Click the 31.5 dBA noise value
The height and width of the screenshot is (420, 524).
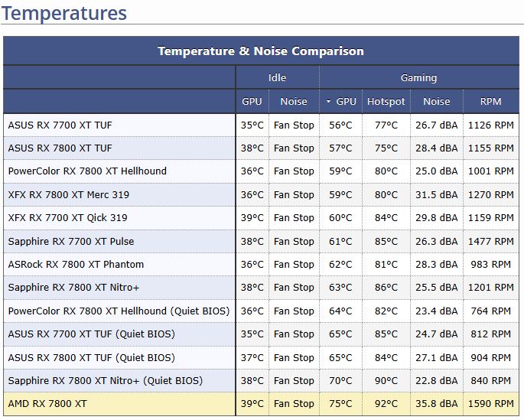437,194
